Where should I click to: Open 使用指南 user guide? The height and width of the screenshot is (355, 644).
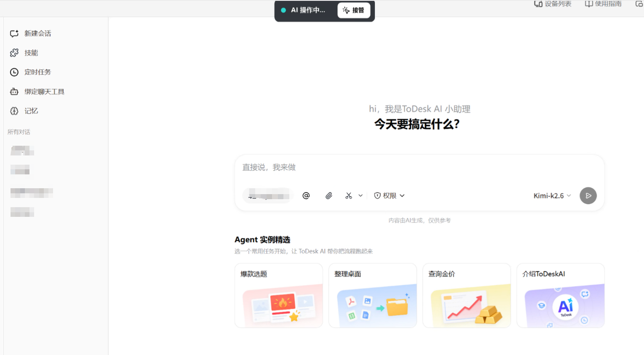click(x=603, y=4)
